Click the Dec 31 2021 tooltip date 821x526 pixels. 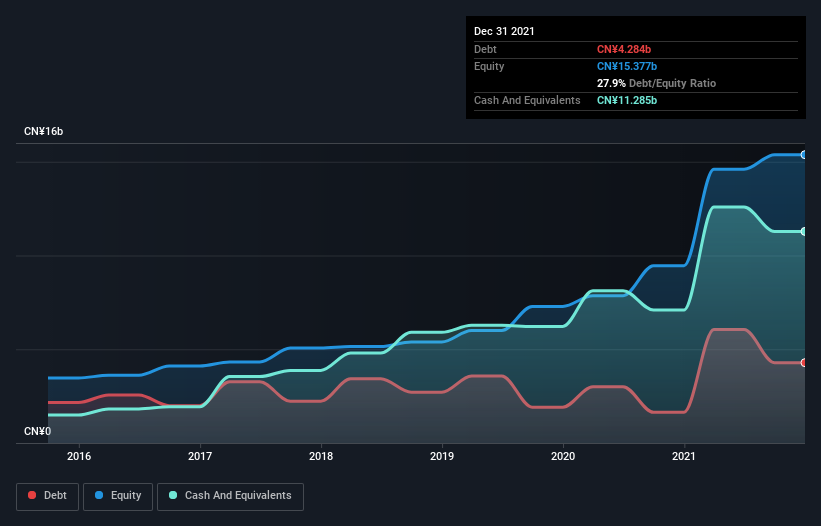coord(504,31)
